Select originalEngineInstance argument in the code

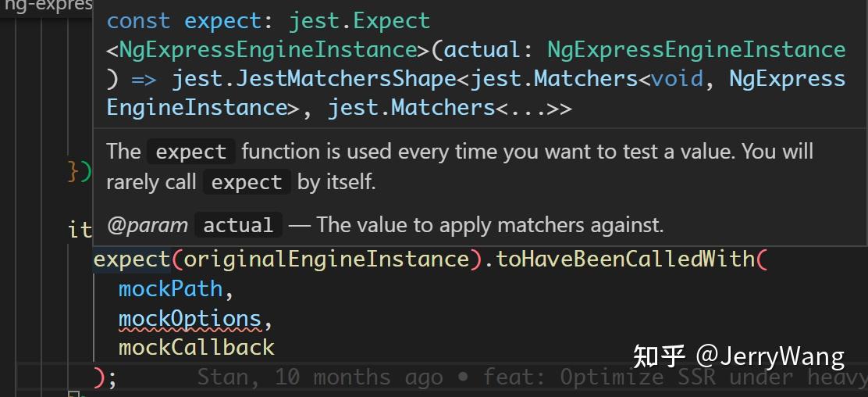click(326, 259)
